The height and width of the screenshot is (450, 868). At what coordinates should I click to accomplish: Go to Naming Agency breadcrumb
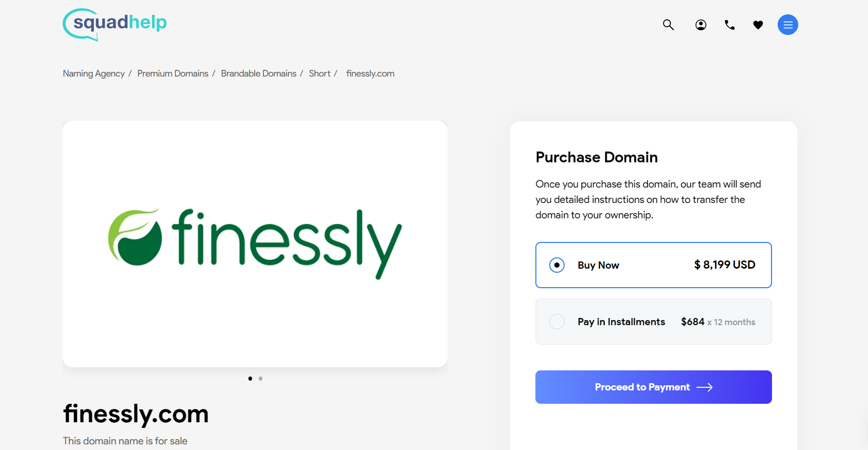tap(94, 73)
